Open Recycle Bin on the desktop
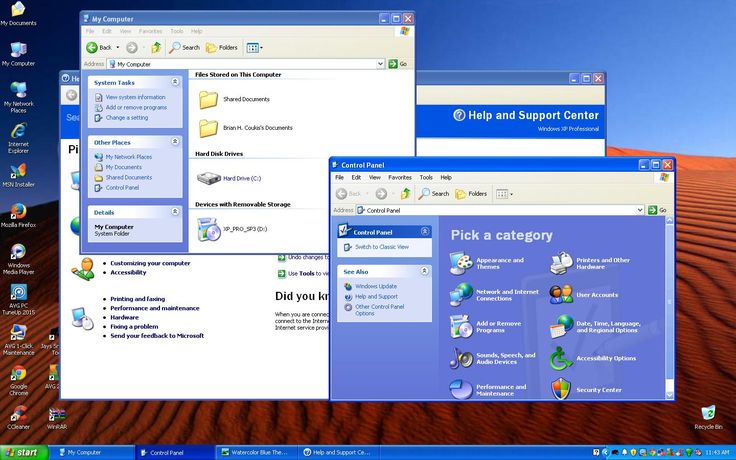Image resolution: width=736 pixels, height=460 pixels. click(x=708, y=413)
